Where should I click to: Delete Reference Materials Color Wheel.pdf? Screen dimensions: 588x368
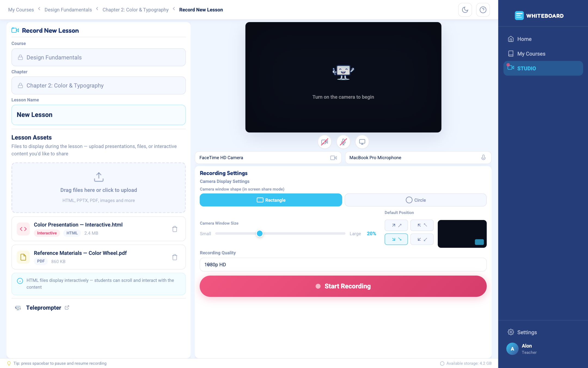(x=175, y=257)
